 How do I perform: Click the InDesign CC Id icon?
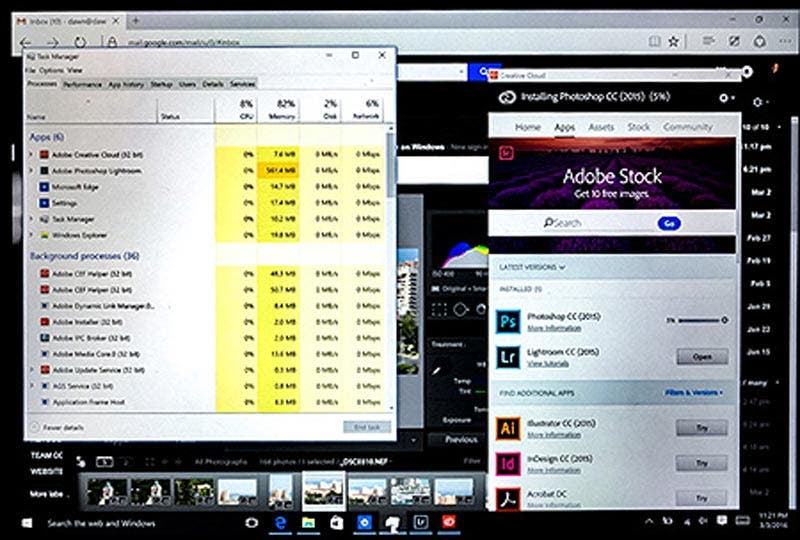[x=508, y=463]
